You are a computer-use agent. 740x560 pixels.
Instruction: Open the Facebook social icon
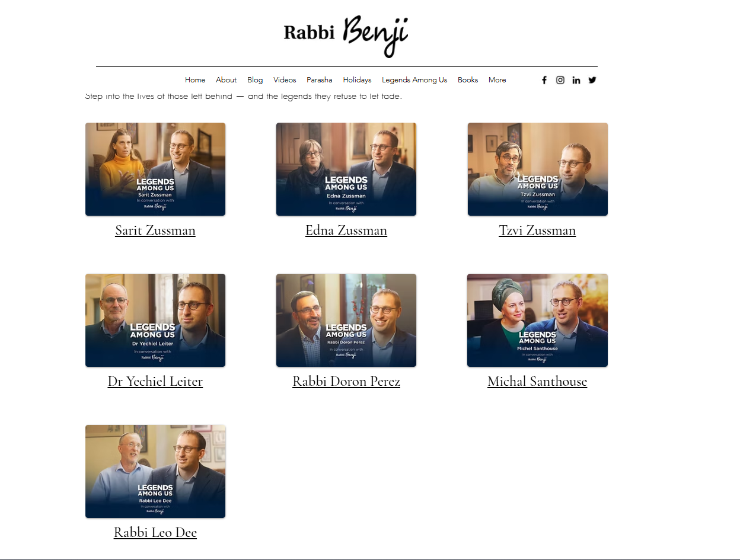[x=544, y=80]
